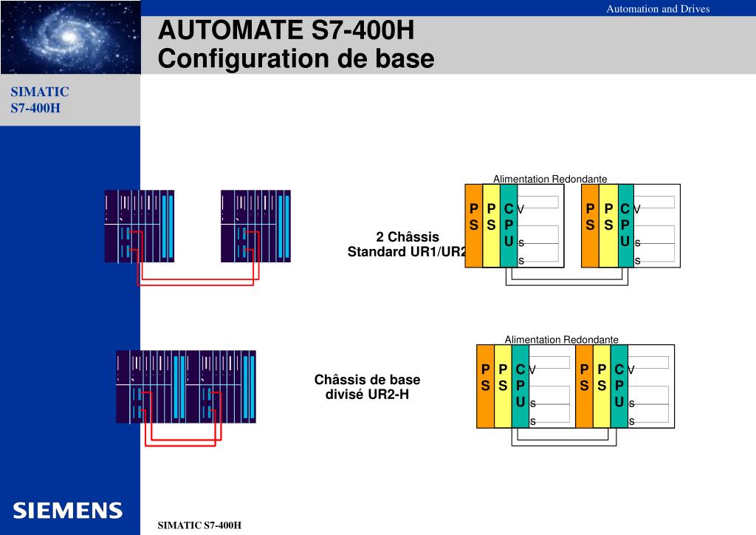Click yellow PS block in UR2-H left half

[503, 386]
